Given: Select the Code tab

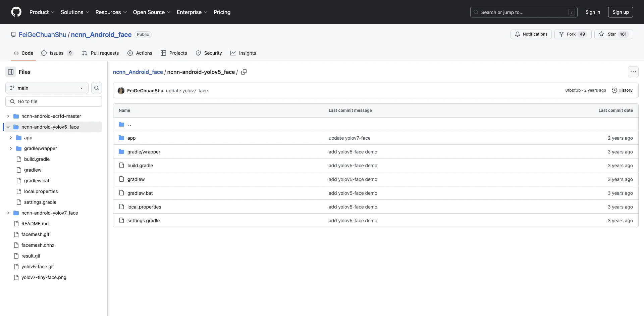Looking at the screenshot, I should click(x=23, y=53).
